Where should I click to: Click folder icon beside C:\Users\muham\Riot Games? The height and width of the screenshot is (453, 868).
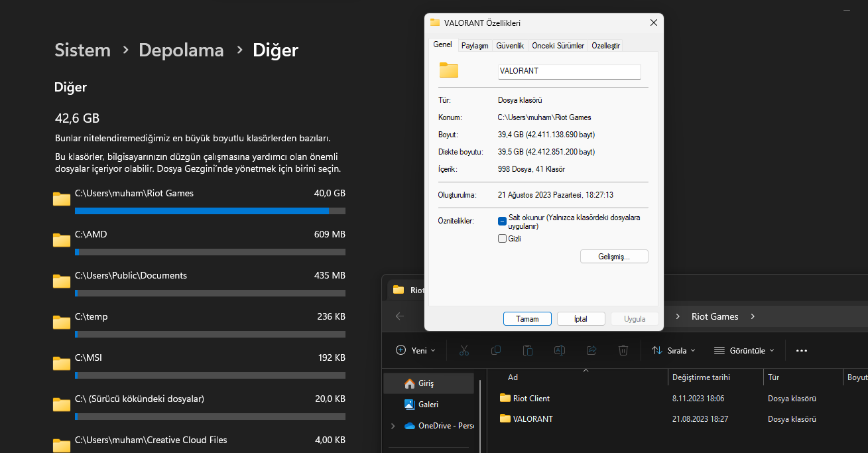click(x=62, y=199)
